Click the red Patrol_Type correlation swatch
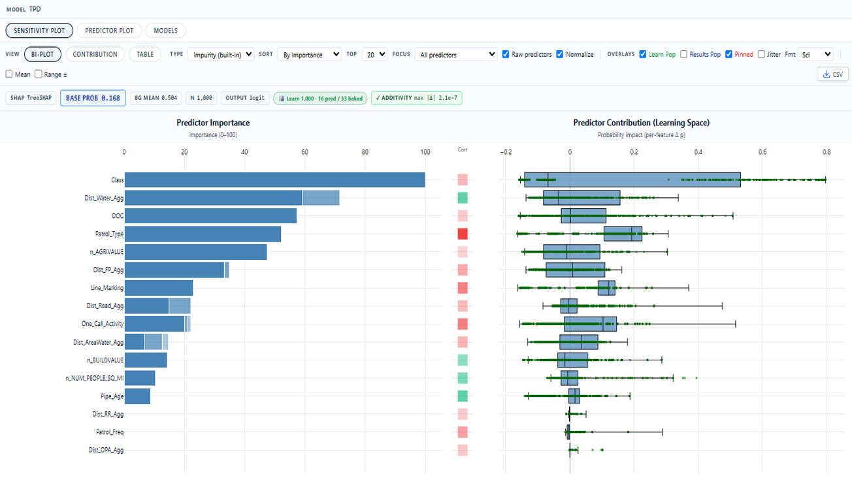The width and height of the screenshot is (852, 504). (463, 234)
